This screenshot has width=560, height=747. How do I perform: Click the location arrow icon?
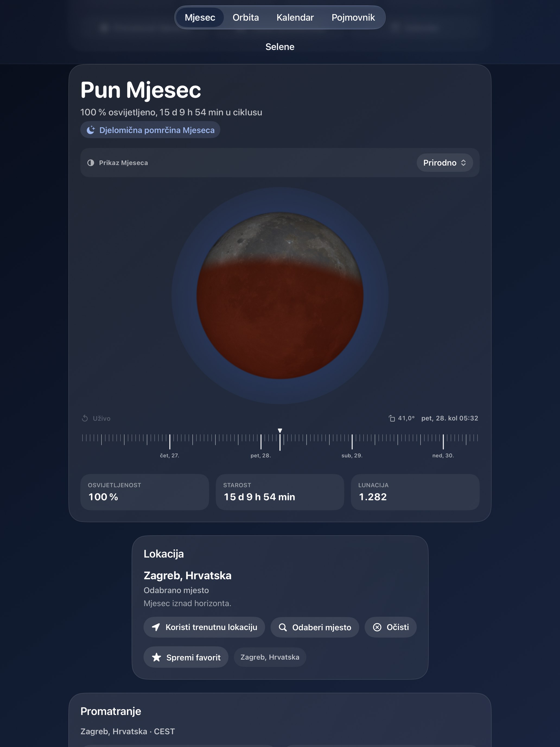(156, 627)
